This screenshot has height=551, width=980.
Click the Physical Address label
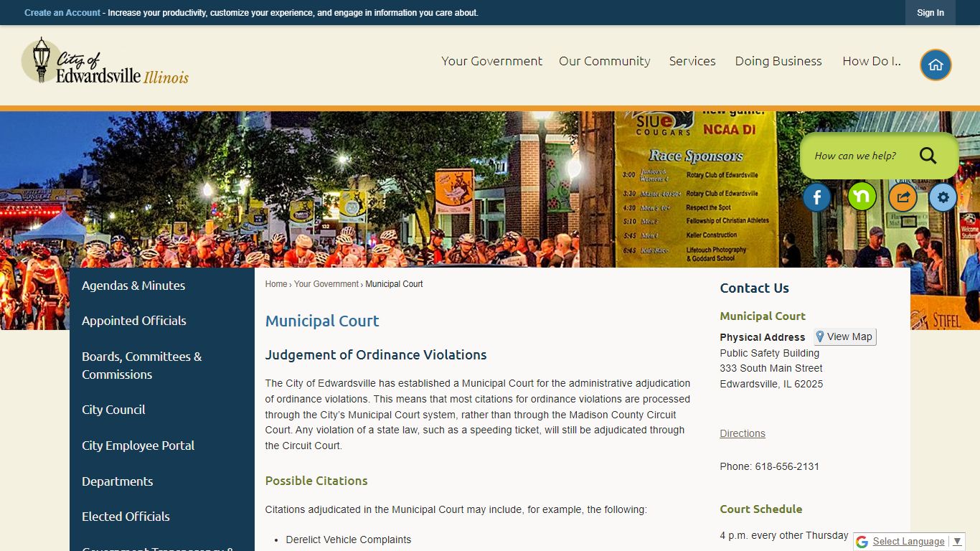(x=763, y=337)
